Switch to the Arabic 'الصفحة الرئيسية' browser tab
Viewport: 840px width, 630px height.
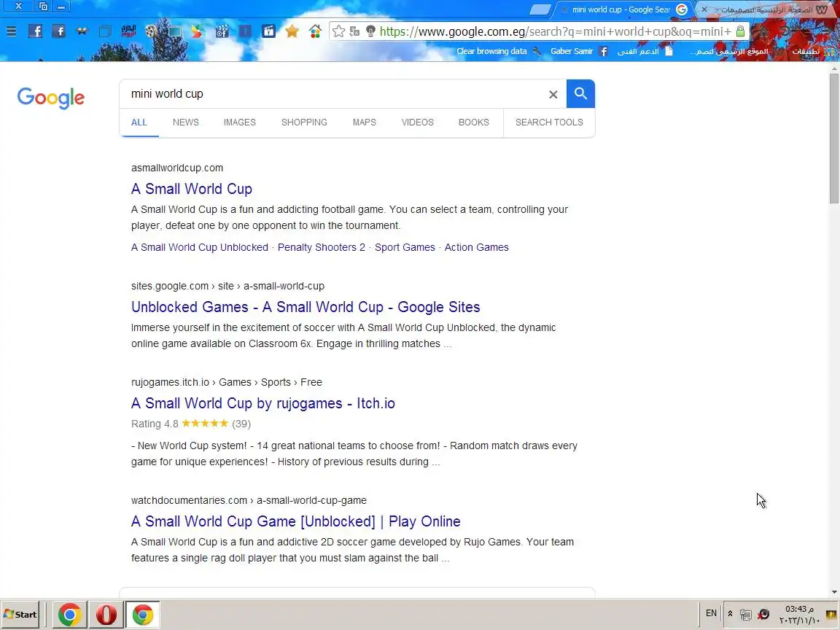click(766, 9)
